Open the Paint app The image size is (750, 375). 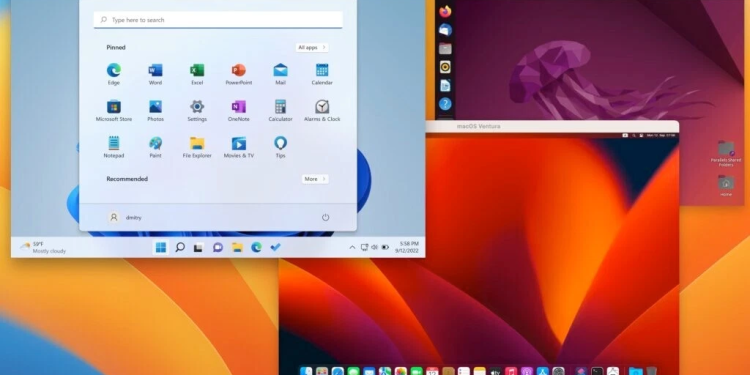click(155, 147)
